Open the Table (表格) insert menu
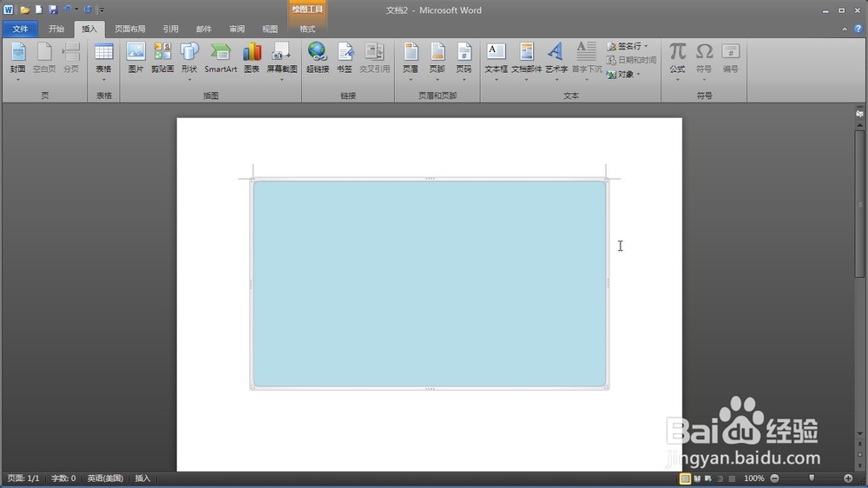Image resolution: width=868 pixels, height=488 pixels. pyautogui.click(x=103, y=60)
